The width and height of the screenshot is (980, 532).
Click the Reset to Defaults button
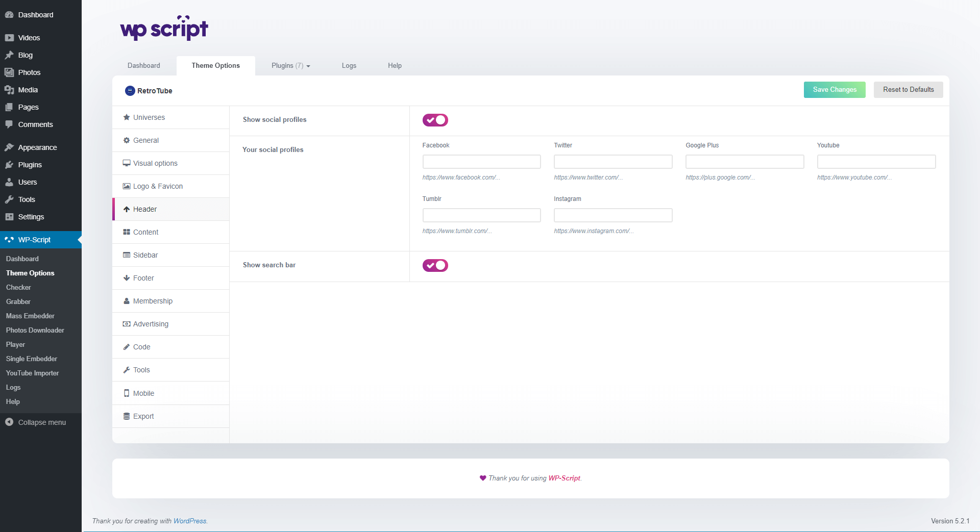909,90
